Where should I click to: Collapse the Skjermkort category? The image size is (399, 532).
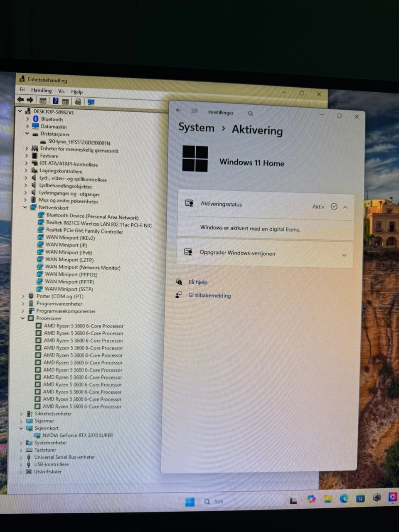pos(21,428)
